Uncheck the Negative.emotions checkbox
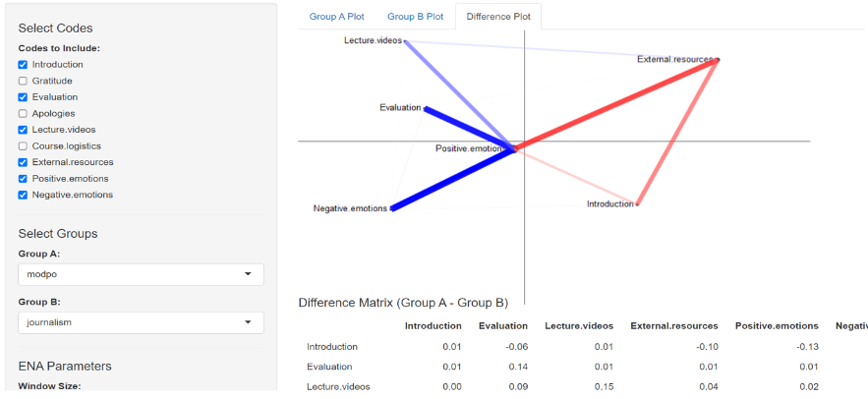This screenshot has width=868, height=399. pyautogui.click(x=23, y=195)
